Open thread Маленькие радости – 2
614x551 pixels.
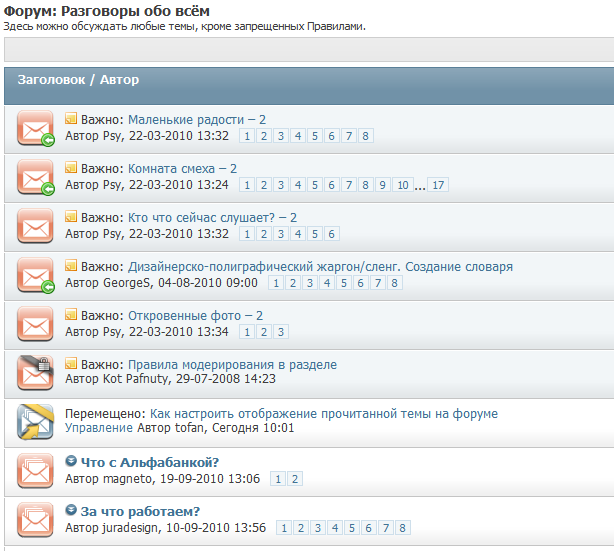tap(197, 119)
